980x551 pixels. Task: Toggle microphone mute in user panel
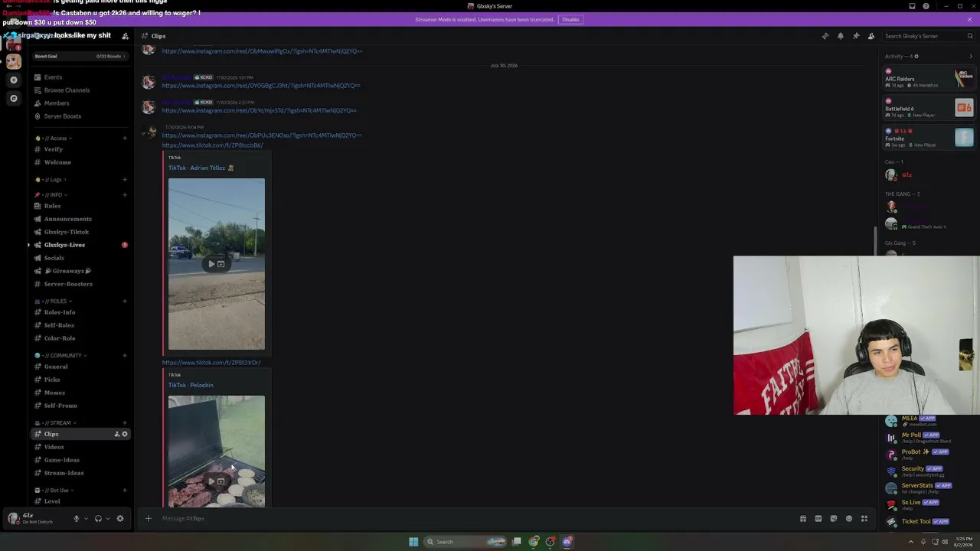point(76,518)
